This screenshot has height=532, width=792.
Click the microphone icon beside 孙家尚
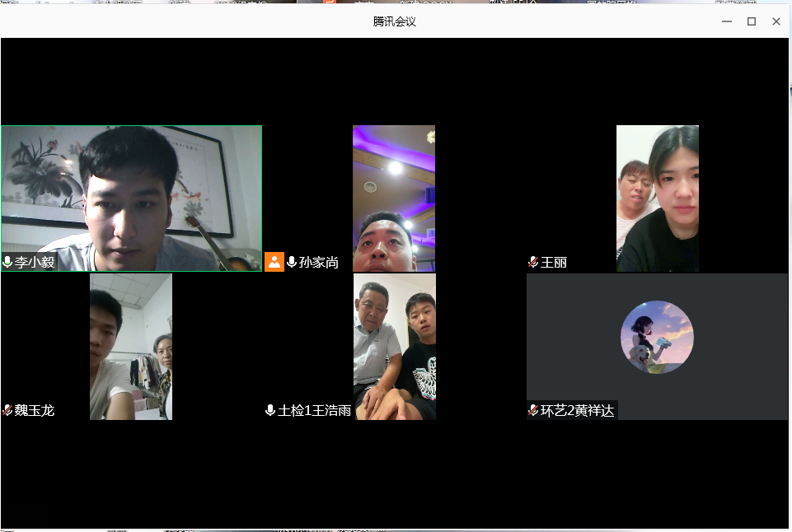292,263
